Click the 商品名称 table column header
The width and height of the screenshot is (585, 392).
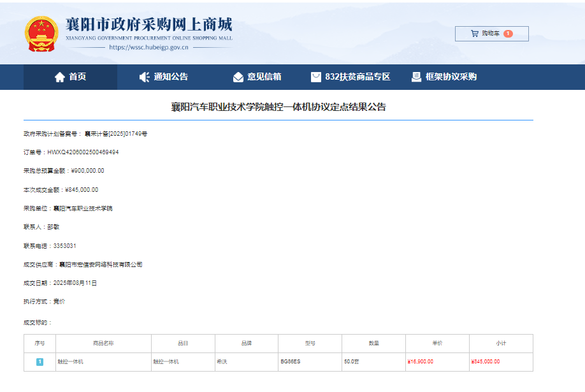(103, 343)
